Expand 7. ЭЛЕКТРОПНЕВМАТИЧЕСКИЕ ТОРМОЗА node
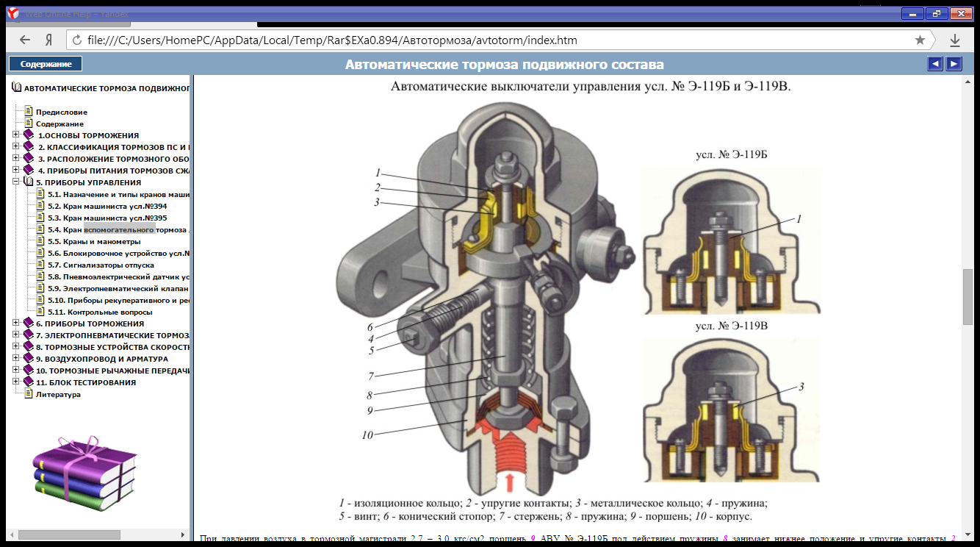 (x=16, y=335)
